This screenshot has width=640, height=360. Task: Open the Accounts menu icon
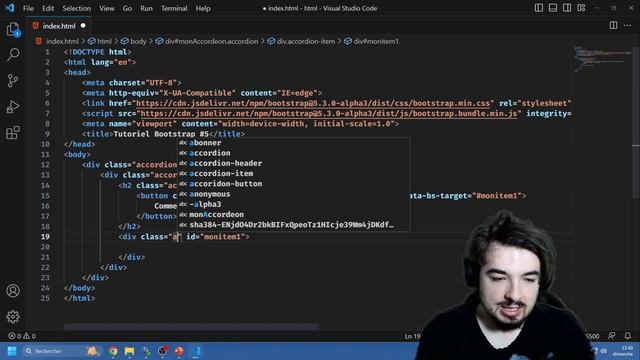tap(13, 291)
